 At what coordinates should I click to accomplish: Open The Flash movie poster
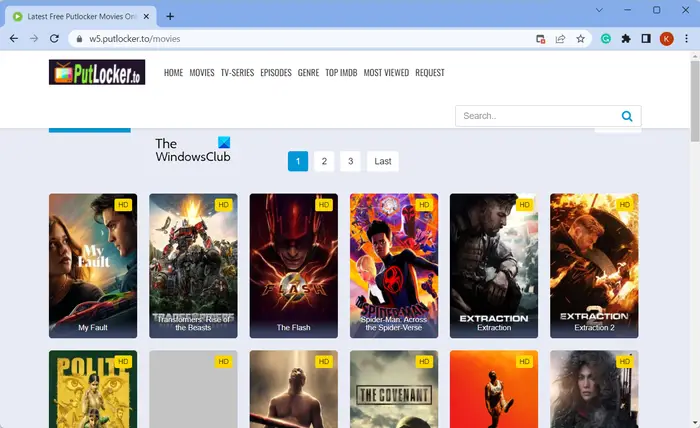click(x=294, y=266)
